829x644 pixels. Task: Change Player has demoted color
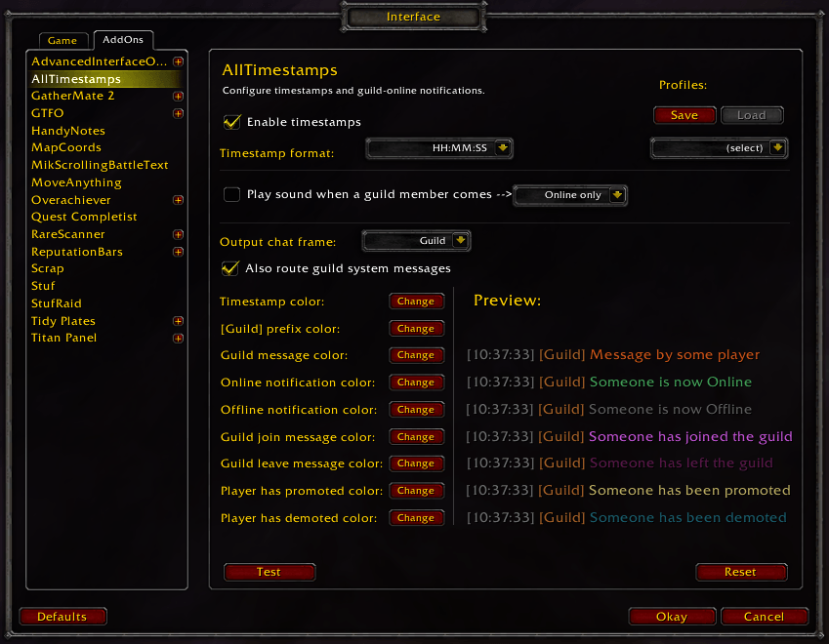point(416,518)
